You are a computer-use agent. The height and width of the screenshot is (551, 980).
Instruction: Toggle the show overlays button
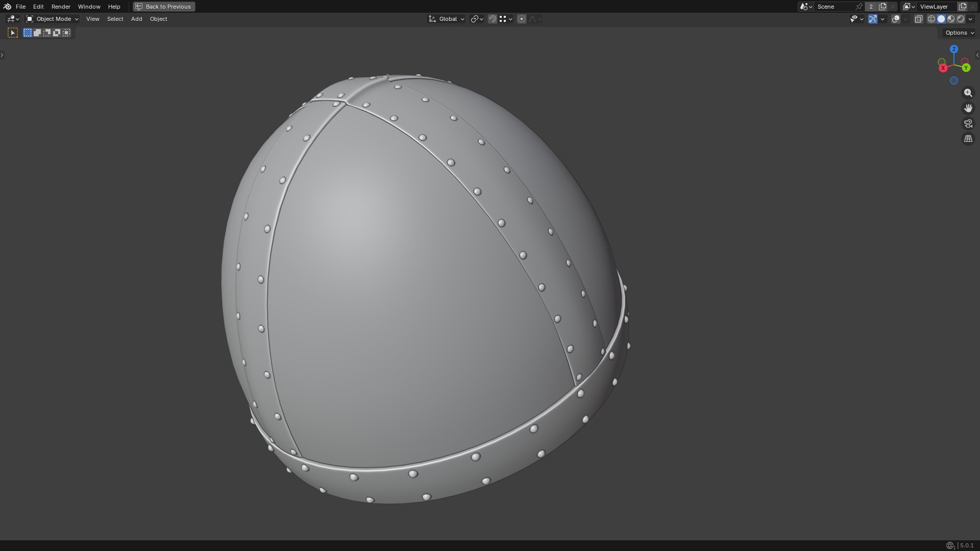click(896, 19)
